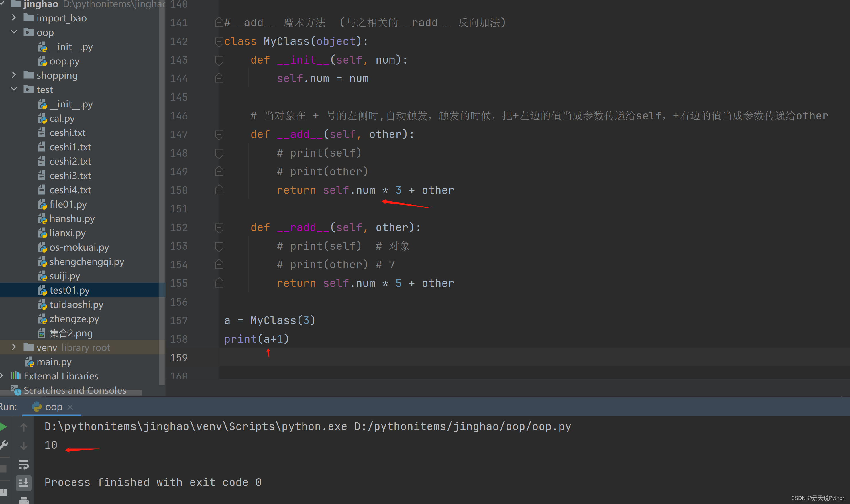Select External Libraries node
The width and height of the screenshot is (850, 504).
(61, 376)
